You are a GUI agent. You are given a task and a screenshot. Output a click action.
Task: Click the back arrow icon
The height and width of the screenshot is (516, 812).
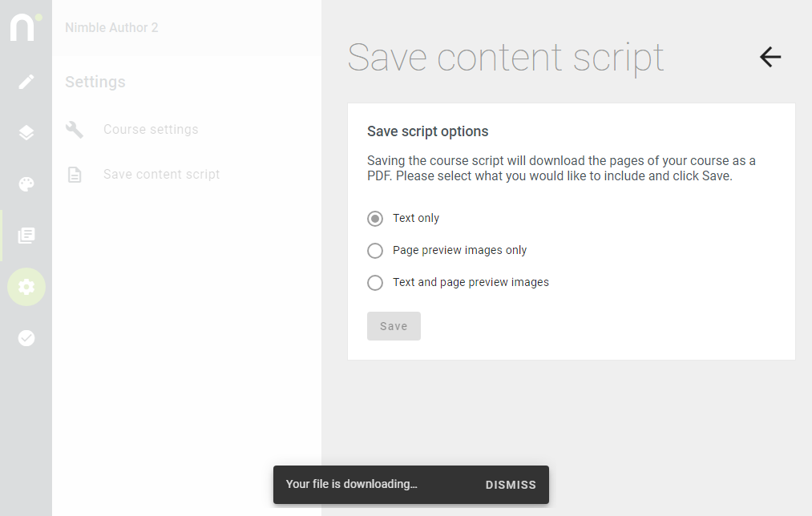(x=770, y=56)
